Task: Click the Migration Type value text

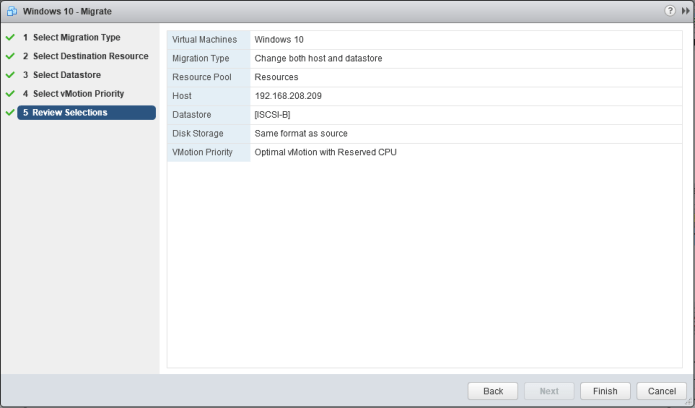Action: [x=318, y=58]
